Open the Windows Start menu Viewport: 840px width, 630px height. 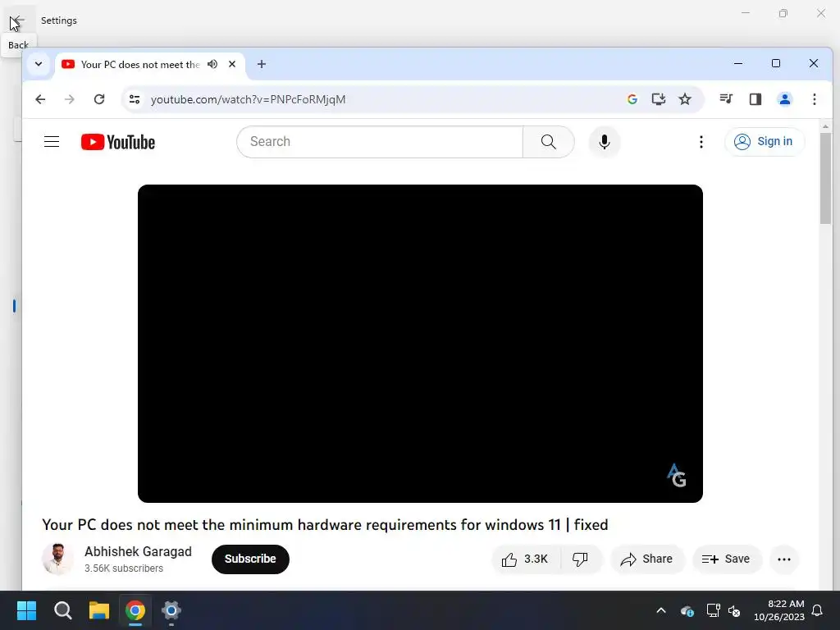click(x=27, y=610)
